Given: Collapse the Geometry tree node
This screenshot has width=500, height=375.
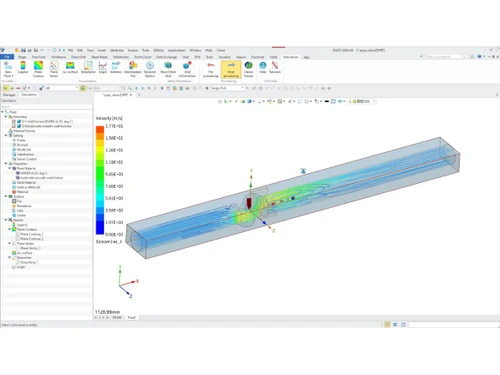Looking at the screenshot, I should pyautogui.click(x=6, y=117).
